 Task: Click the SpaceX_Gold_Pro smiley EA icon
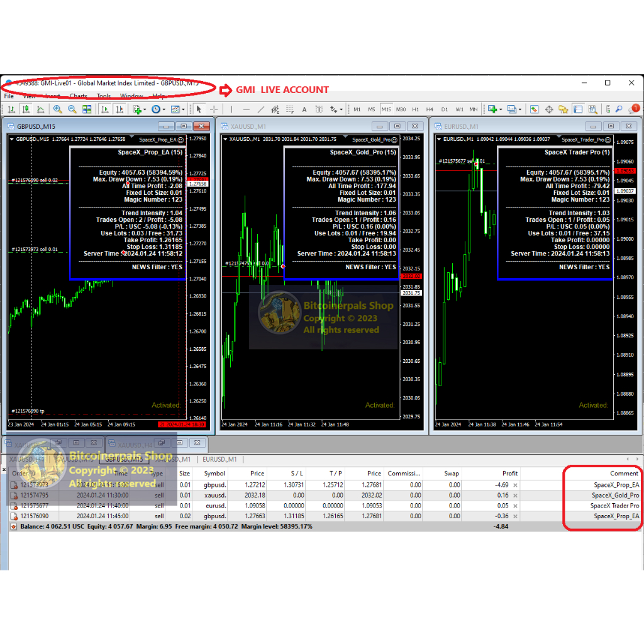[395, 140]
